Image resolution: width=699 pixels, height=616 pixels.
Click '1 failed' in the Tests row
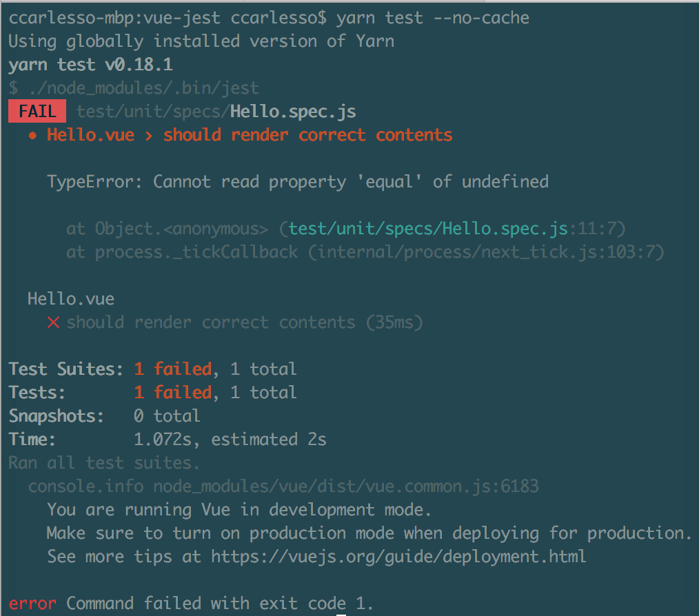click(172, 393)
